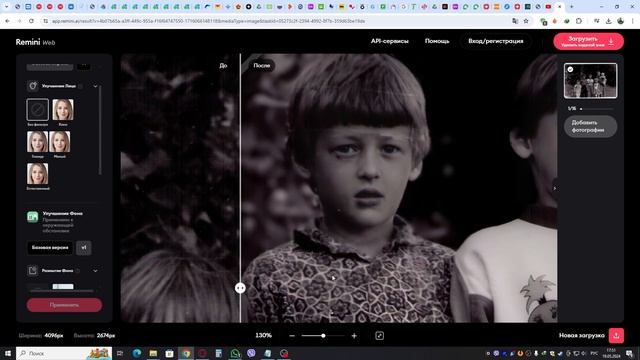Zoom in with the plus button
Screen dimensions: 640x360
click(x=354, y=336)
